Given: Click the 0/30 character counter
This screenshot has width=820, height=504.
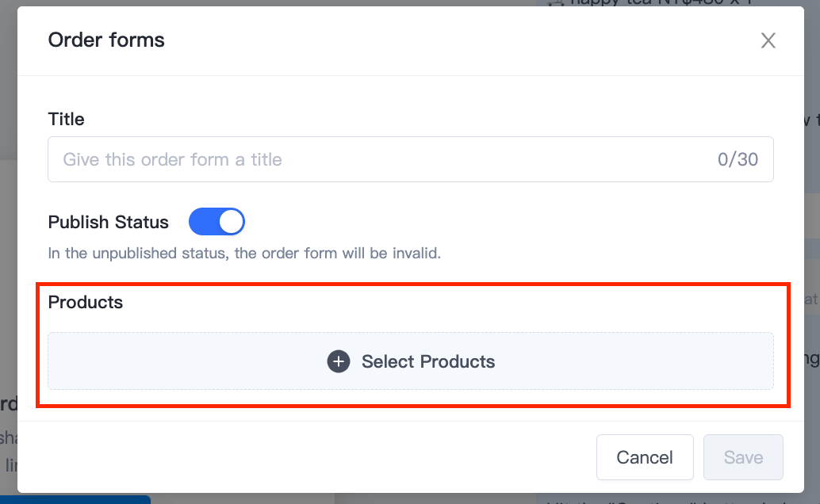Looking at the screenshot, I should click(x=738, y=159).
